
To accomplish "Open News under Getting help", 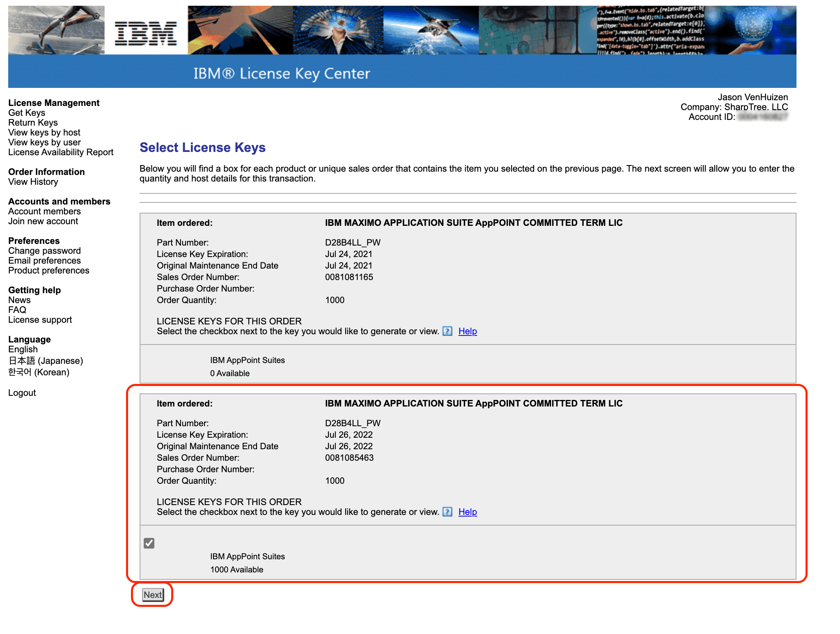I will click(x=19, y=300).
